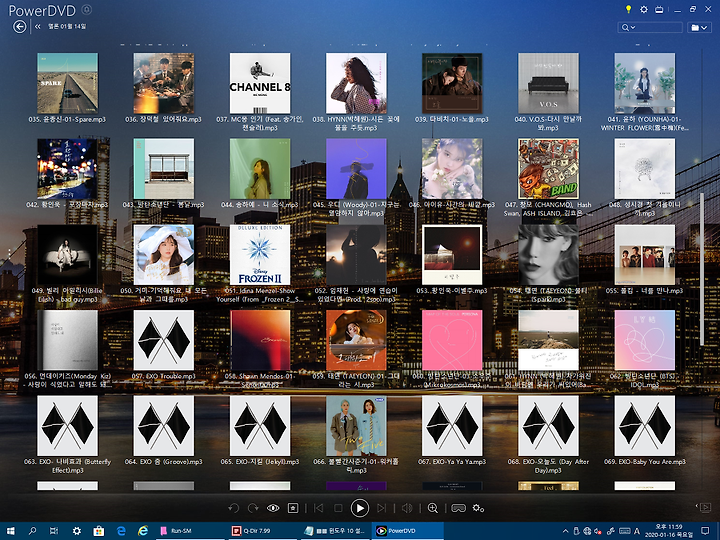Image resolution: width=720 pixels, height=540 pixels.
Task: Select the 040 V.O.S album cover
Action: coord(548,83)
